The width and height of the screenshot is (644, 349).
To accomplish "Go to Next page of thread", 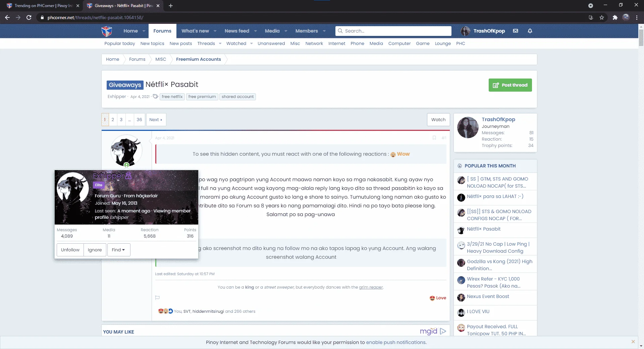I will tap(156, 119).
